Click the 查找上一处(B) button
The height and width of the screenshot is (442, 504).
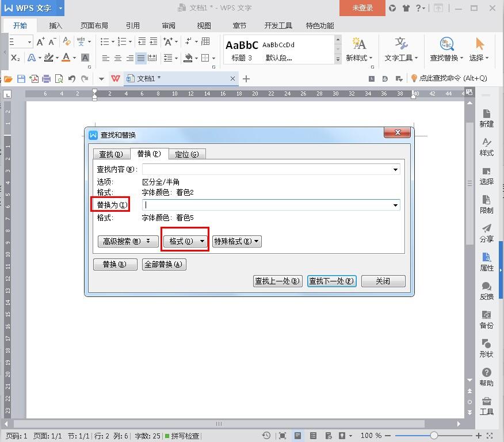[277, 281]
